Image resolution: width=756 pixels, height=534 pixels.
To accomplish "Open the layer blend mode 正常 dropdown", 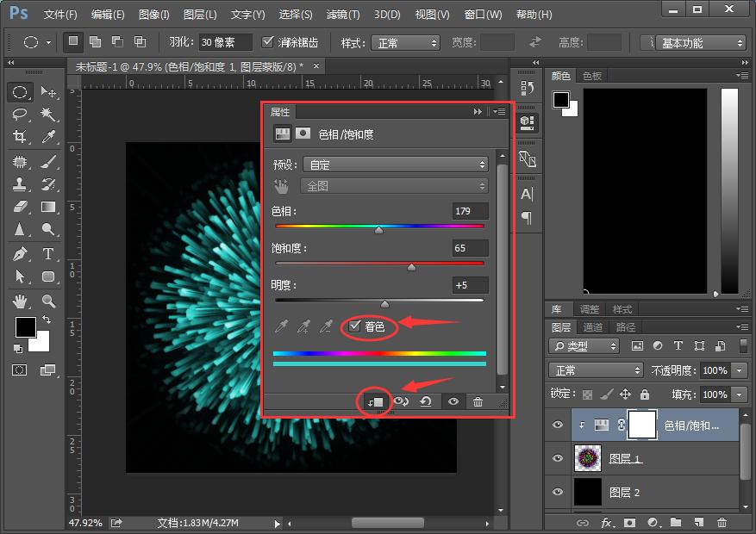I will click(596, 370).
